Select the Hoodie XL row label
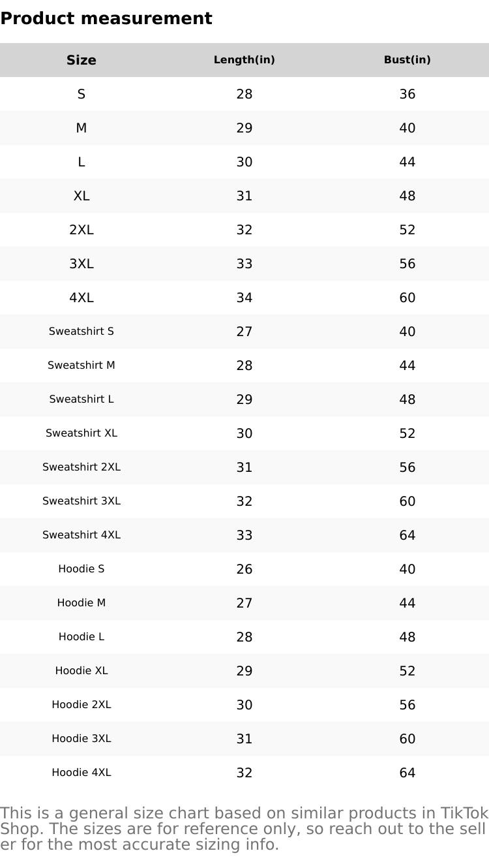This screenshot has width=489, height=868. [81, 671]
